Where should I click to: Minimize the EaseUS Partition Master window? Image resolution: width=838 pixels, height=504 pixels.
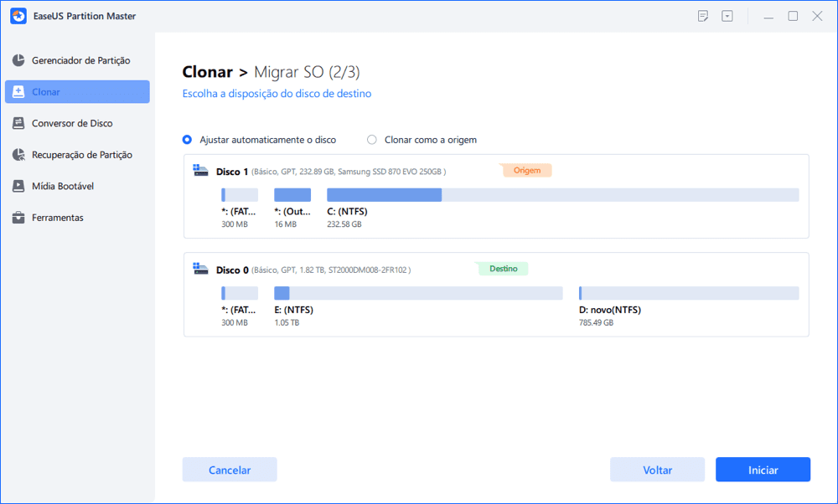768,17
